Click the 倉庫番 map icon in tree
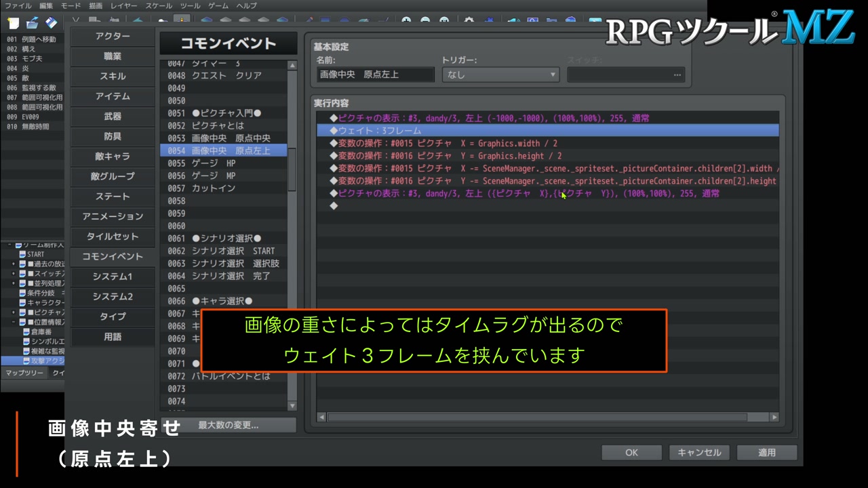 26,332
